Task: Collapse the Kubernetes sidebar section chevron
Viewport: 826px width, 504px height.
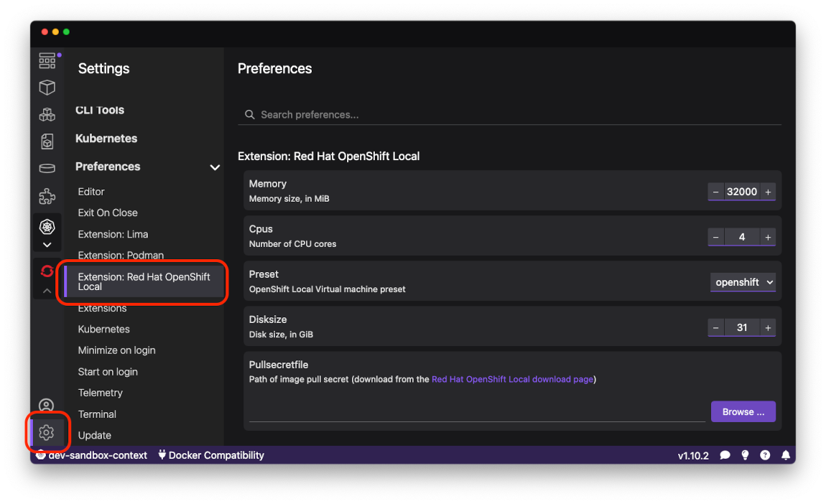Action: pyautogui.click(x=47, y=245)
